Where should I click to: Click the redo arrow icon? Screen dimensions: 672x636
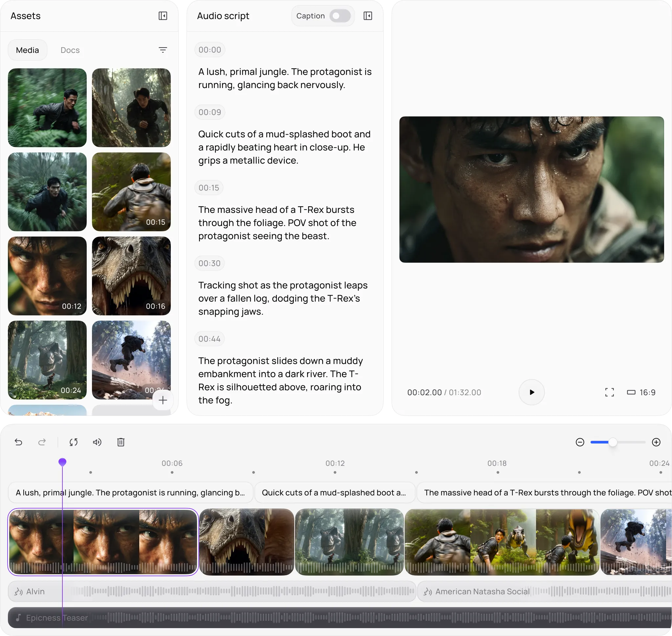42,442
